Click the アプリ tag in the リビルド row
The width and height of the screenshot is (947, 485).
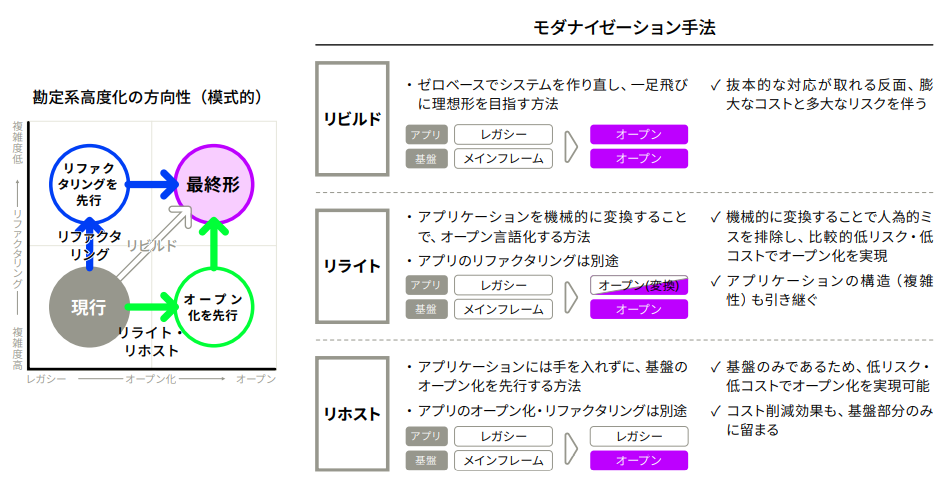pos(426,135)
